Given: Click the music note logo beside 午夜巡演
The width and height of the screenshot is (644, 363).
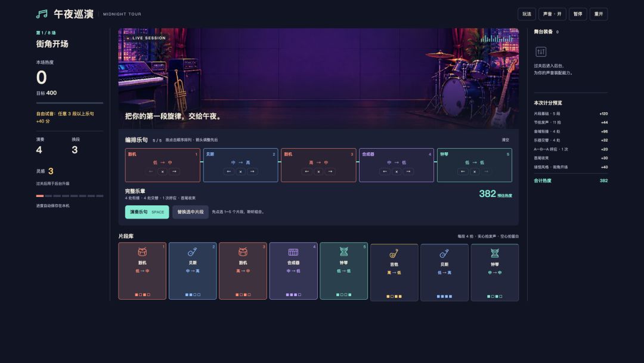Looking at the screenshot, I should tap(42, 14).
